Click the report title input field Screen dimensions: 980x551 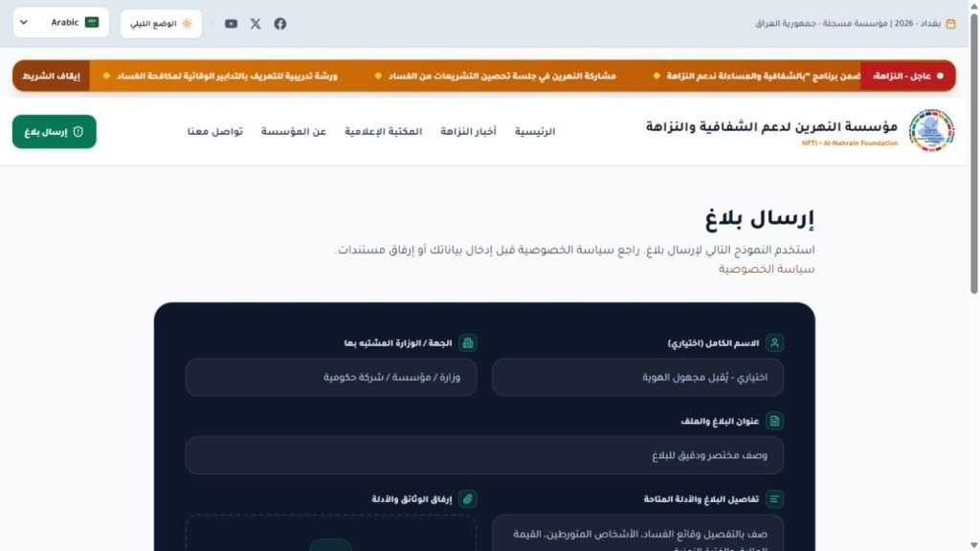pos(484,455)
